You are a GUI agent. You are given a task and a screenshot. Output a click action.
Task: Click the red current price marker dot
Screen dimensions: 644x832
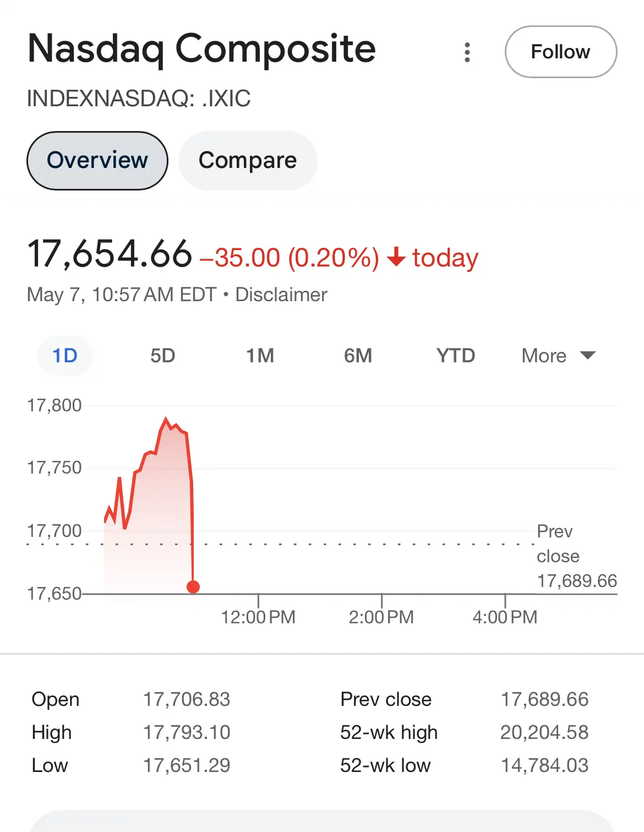193,587
